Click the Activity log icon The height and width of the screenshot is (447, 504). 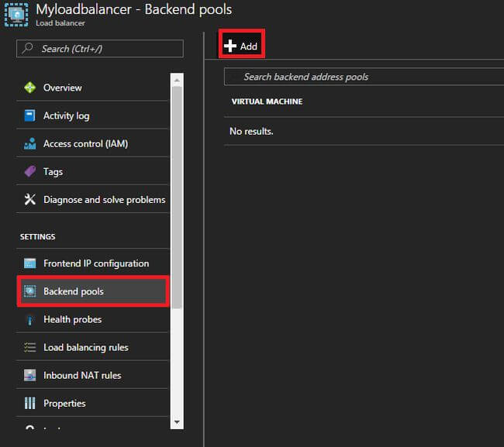[x=30, y=115]
